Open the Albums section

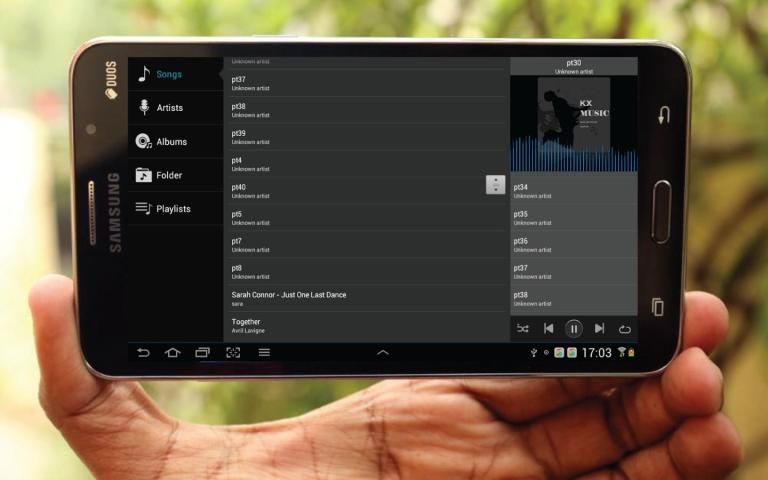click(x=170, y=142)
